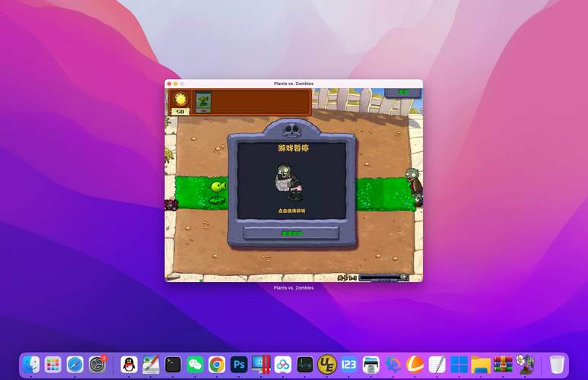This screenshot has width=588, height=380.
Task: Open WeChat from the dock
Action: [195, 364]
